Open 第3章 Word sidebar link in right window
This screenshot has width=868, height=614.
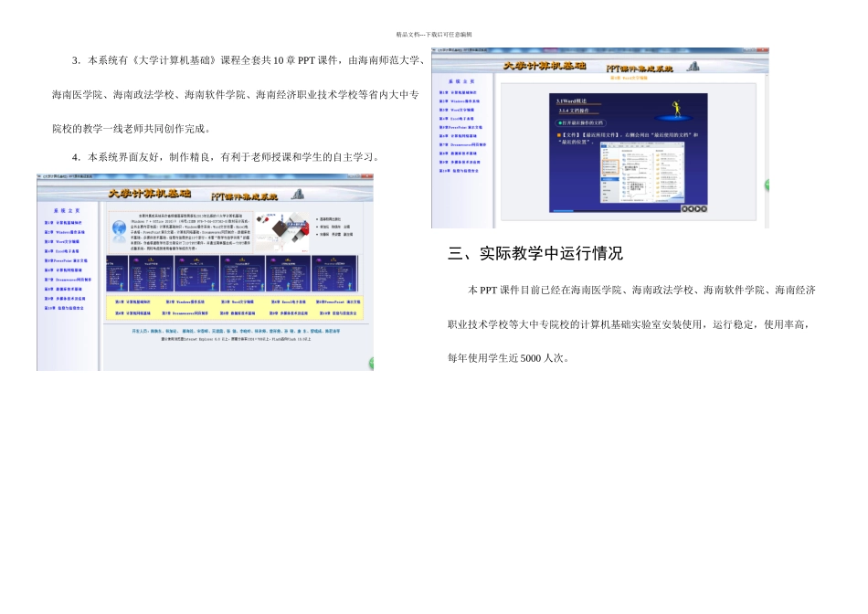click(x=457, y=111)
